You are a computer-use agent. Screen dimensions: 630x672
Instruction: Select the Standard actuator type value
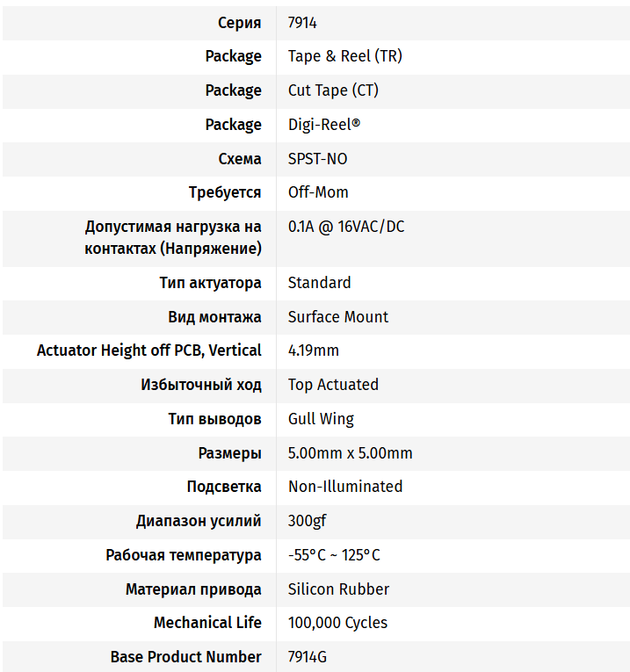click(319, 283)
